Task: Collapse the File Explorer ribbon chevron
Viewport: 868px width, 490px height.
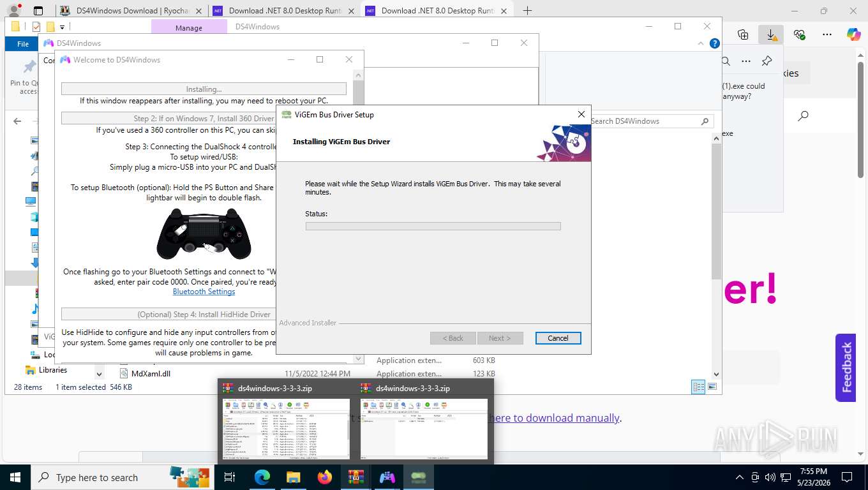Action: (x=701, y=43)
